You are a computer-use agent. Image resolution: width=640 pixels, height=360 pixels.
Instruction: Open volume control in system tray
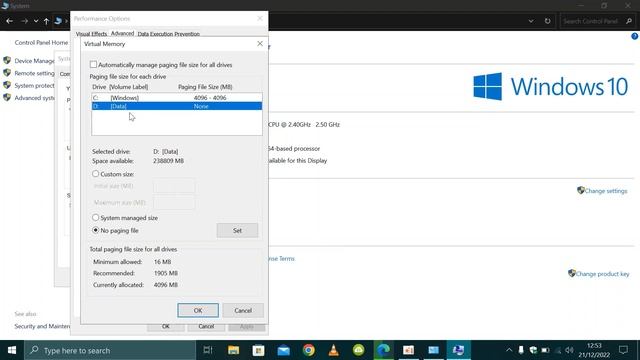[569, 350]
